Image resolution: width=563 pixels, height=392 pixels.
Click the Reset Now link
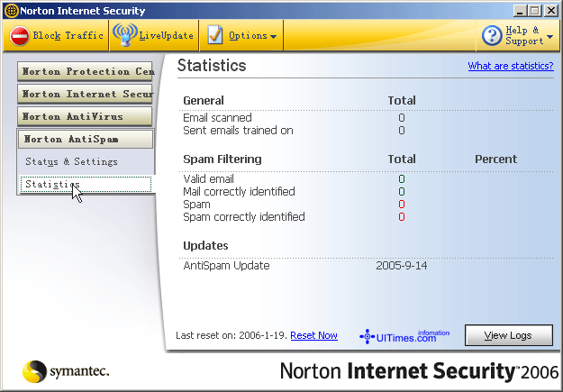313,335
